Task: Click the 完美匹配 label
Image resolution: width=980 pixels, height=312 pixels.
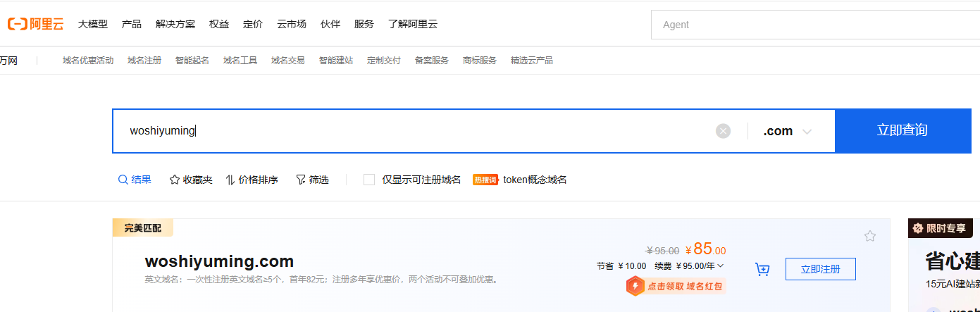Action: 142,227
